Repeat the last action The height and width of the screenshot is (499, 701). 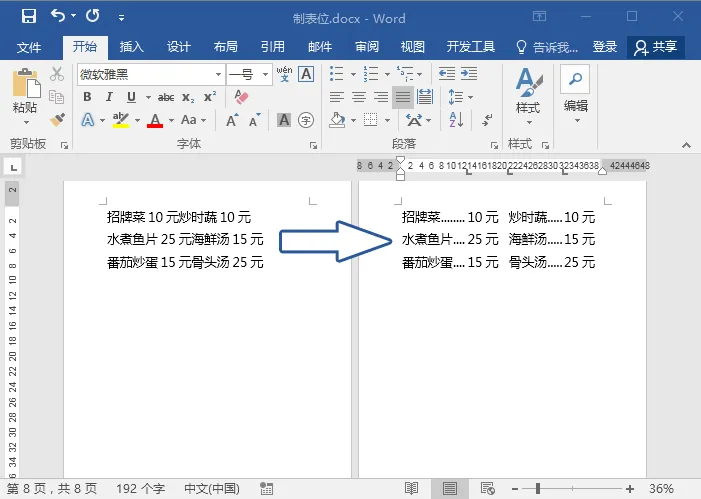(x=93, y=16)
